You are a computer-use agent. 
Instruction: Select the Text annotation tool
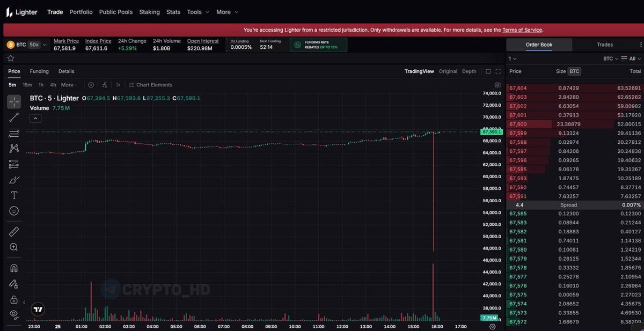coord(14,195)
